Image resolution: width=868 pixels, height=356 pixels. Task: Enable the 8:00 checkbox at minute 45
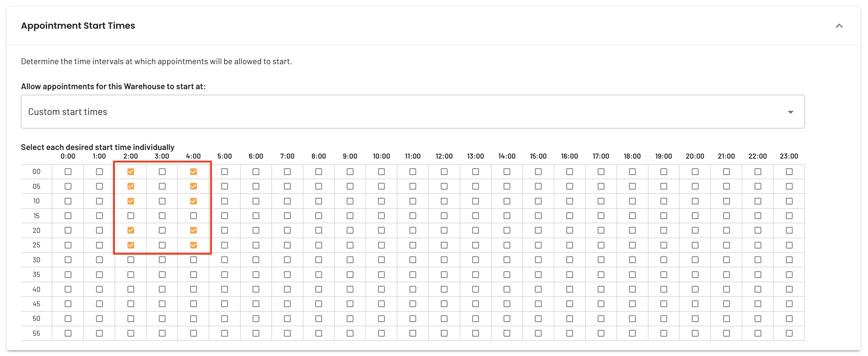tap(319, 304)
